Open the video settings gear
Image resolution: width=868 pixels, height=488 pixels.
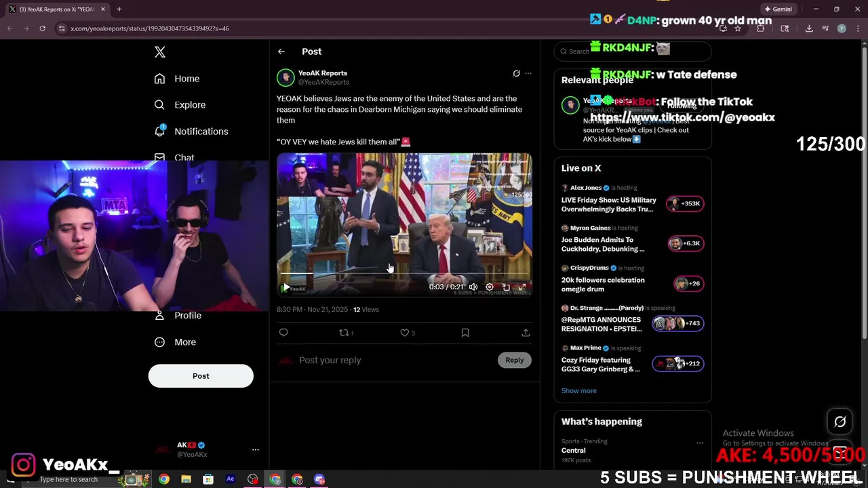(x=490, y=287)
